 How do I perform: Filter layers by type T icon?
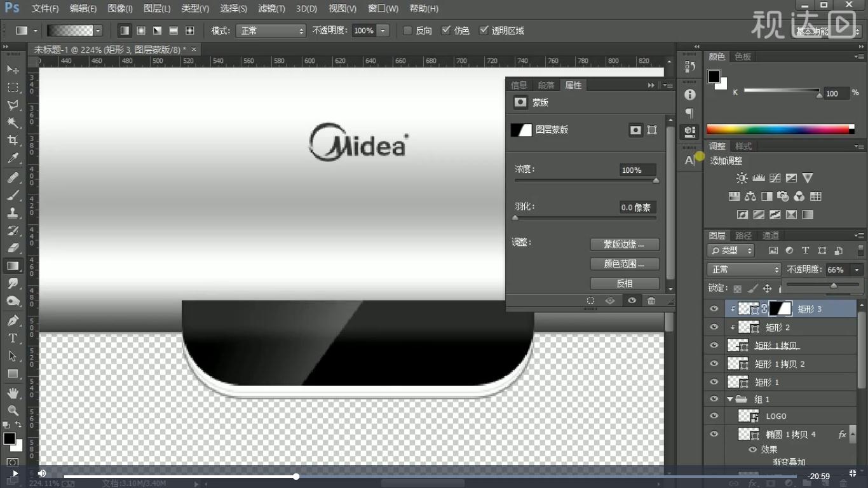tap(805, 250)
